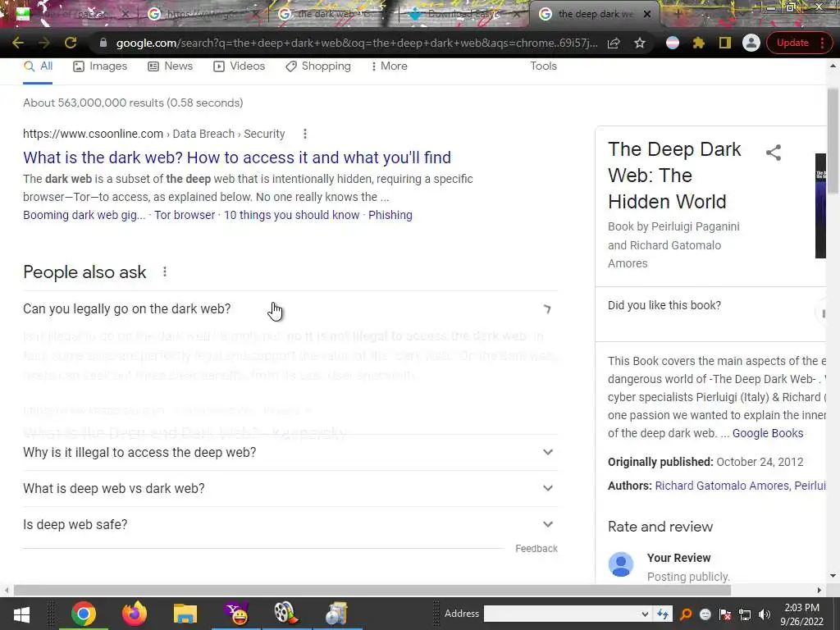Image resolution: width=840 pixels, height=630 pixels.
Task: Click Your Review profile avatar
Action: [621, 564]
